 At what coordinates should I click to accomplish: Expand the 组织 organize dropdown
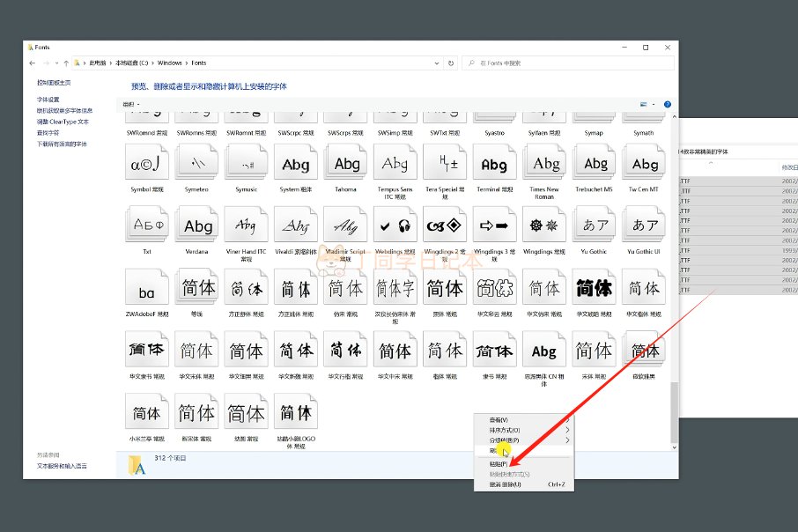[130, 104]
